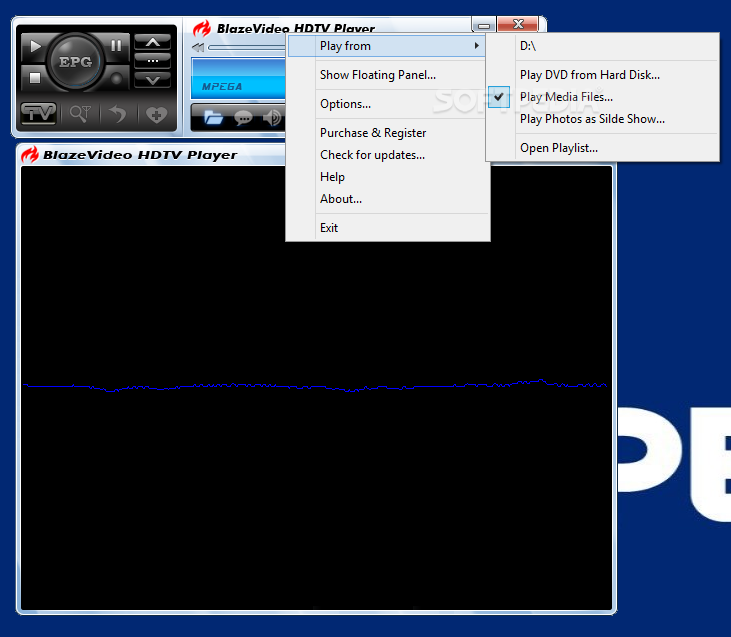The width and height of the screenshot is (731, 637).
Task: Click the flame logo in video window title
Action: [30, 155]
